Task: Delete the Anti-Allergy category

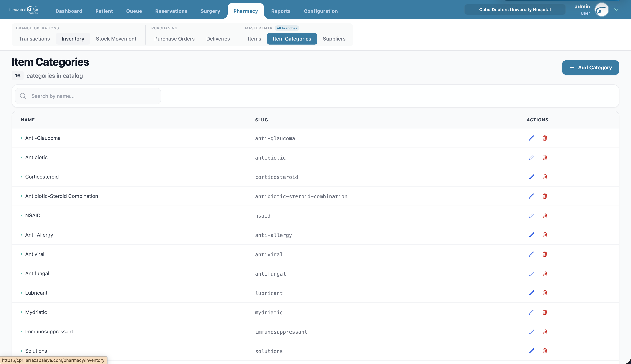Action: [545, 235]
